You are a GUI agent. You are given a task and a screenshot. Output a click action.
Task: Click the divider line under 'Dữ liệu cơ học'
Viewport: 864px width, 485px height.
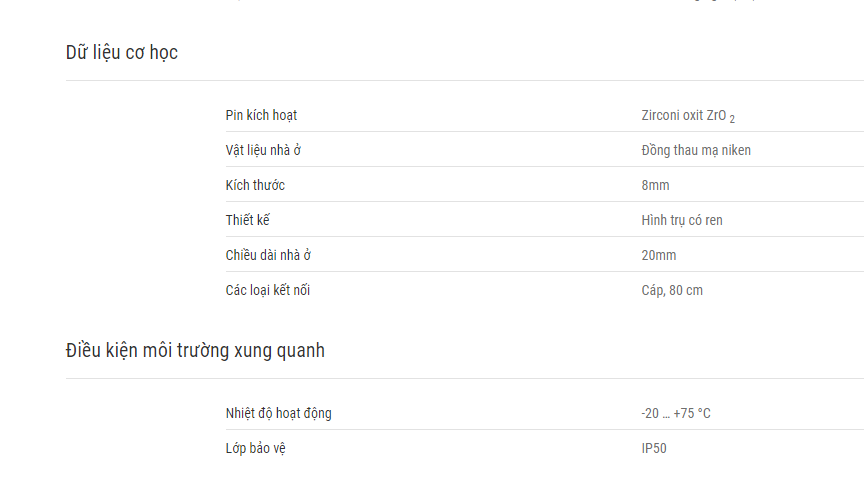coord(465,80)
